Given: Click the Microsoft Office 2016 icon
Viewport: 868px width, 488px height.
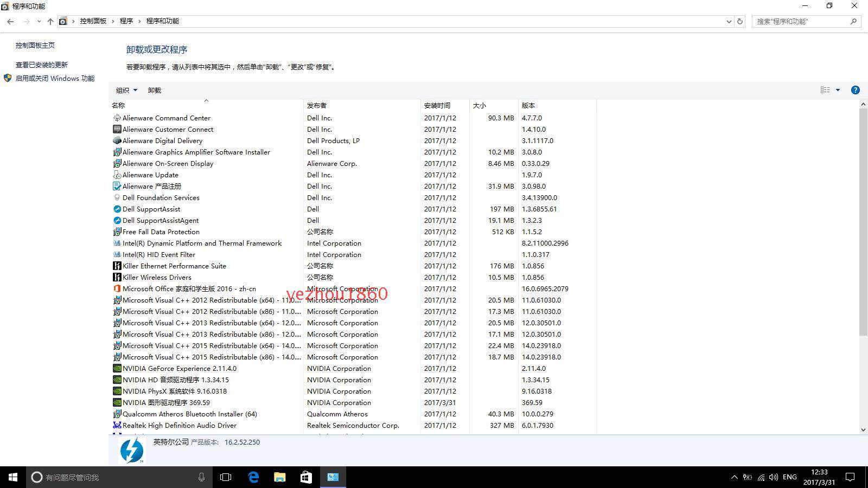Looking at the screenshot, I should coord(117,288).
